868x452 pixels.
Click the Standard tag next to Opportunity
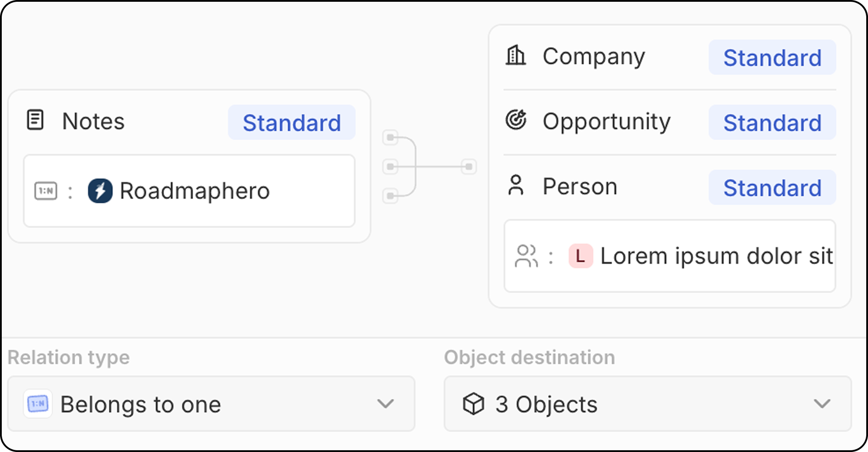point(772,123)
